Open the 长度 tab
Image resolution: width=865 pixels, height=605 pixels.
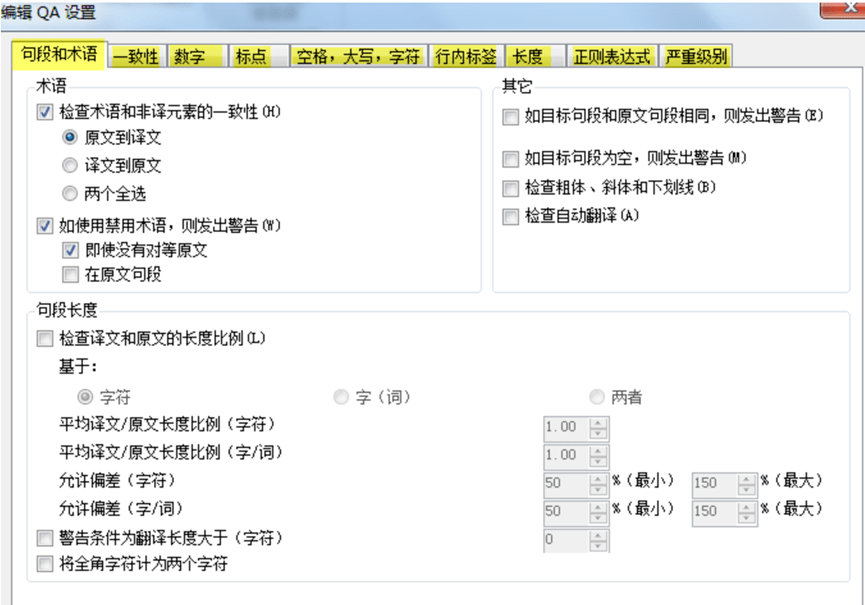pyautogui.click(x=535, y=56)
